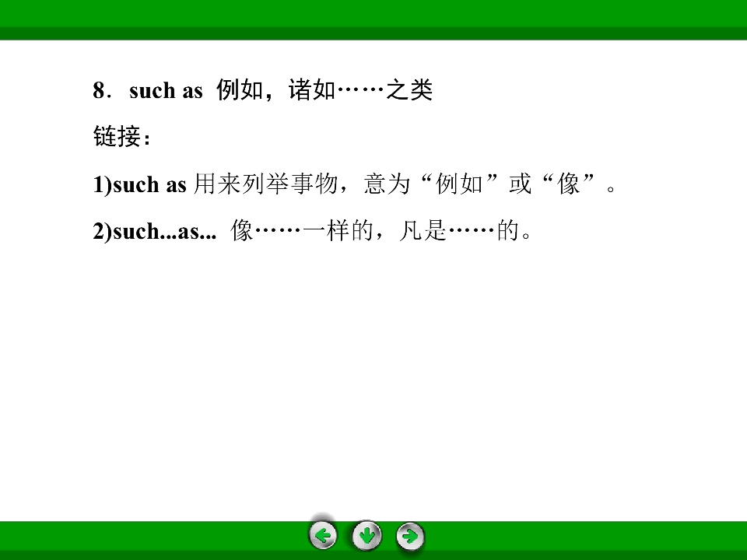Click the '链接：' label
Screen dimensions: 747x560
pyautogui.click(x=122, y=138)
